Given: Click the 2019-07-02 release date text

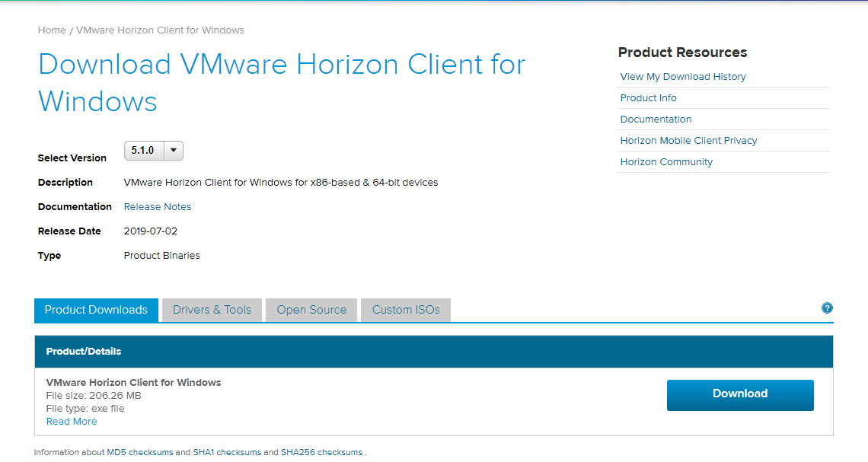Looking at the screenshot, I should tap(151, 231).
